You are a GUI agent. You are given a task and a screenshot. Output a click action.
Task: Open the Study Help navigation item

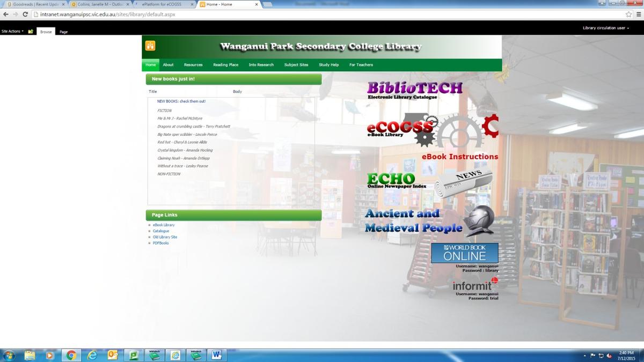[x=329, y=65]
